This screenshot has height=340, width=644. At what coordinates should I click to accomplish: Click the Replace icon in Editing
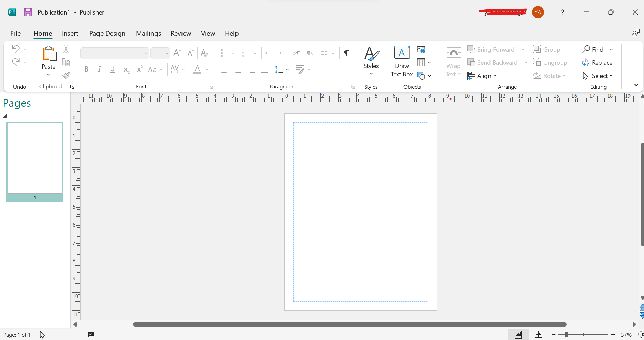pos(585,62)
